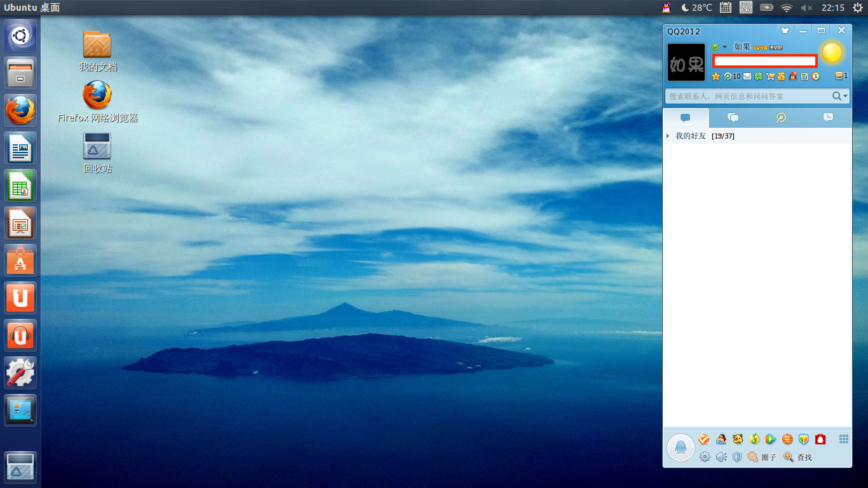The height and width of the screenshot is (488, 868).
Task: Toggle QQ sound with speaker icon
Action: pyautogui.click(x=721, y=457)
